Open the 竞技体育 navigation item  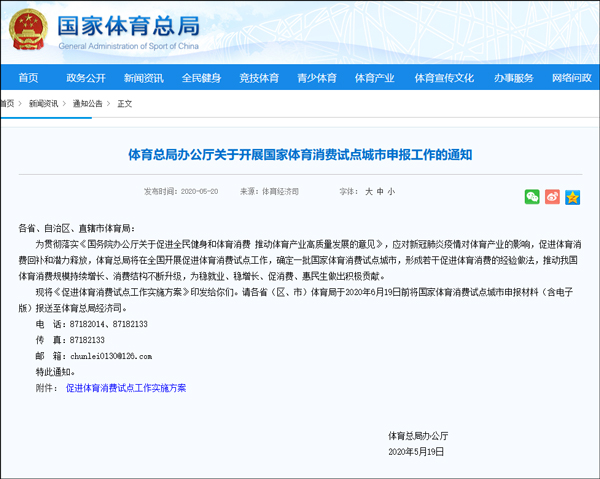(259, 78)
